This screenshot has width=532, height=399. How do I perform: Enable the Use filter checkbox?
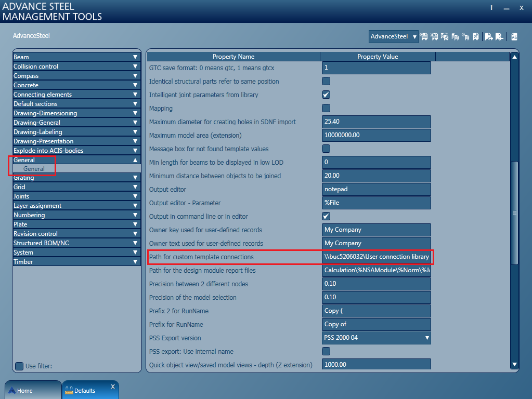[x=19, y=366]
